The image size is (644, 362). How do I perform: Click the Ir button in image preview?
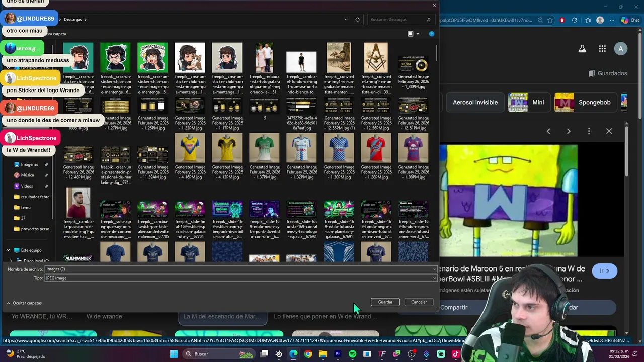point(604,270)
